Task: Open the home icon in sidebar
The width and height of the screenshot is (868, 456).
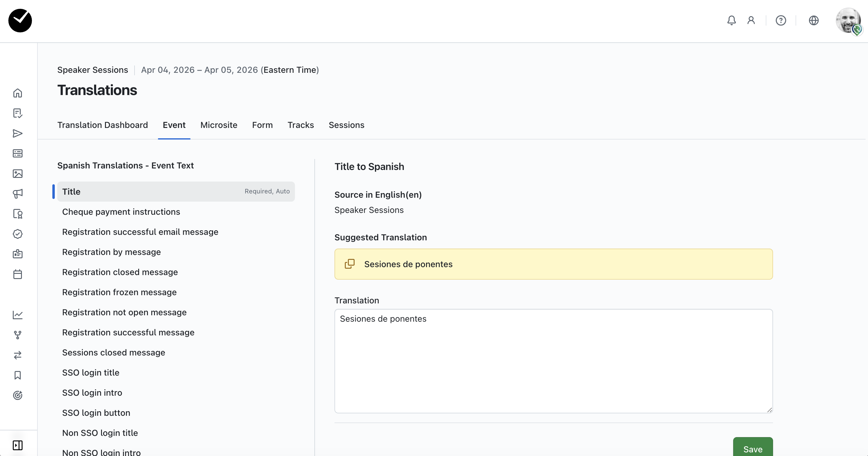Action: tap(18, 93)
